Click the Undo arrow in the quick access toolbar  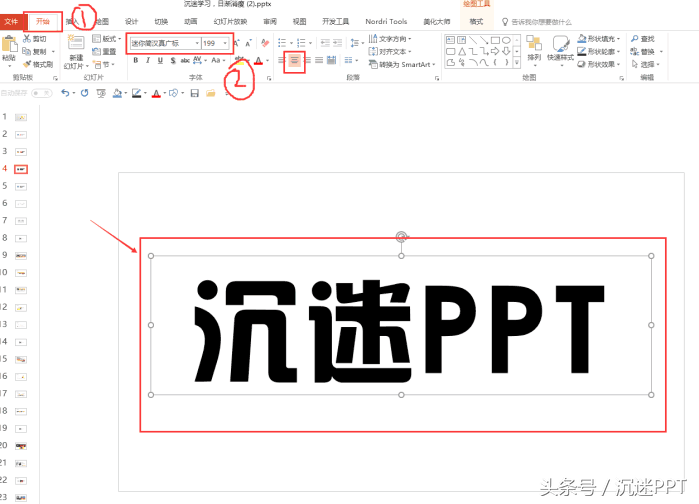tap(65, 93)
